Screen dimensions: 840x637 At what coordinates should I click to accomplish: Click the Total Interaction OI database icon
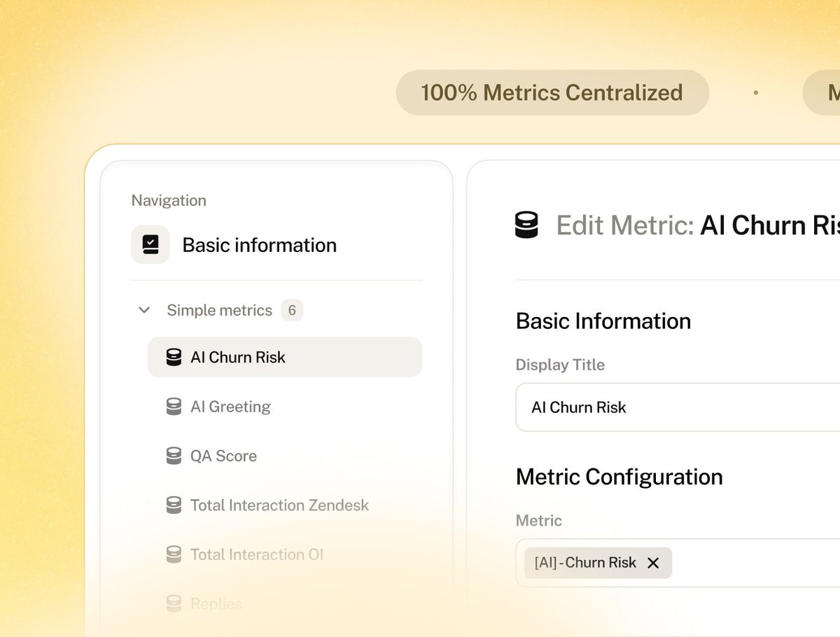(174, 554)
